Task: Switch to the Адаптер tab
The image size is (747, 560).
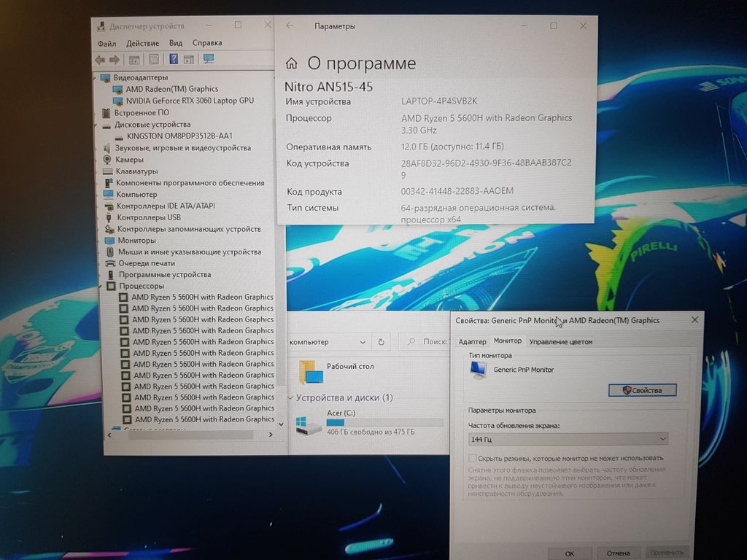Action: (472, 341)
